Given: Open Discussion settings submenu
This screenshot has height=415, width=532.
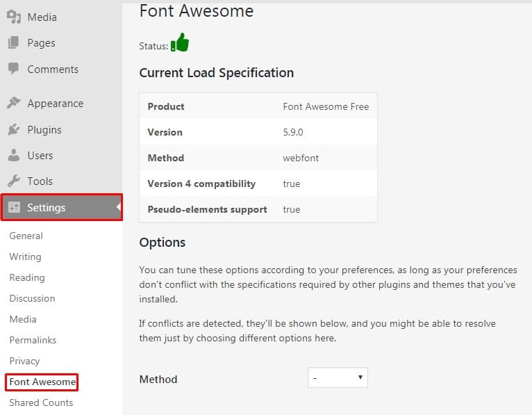Looking at the screenshot, I should [32, 298].
